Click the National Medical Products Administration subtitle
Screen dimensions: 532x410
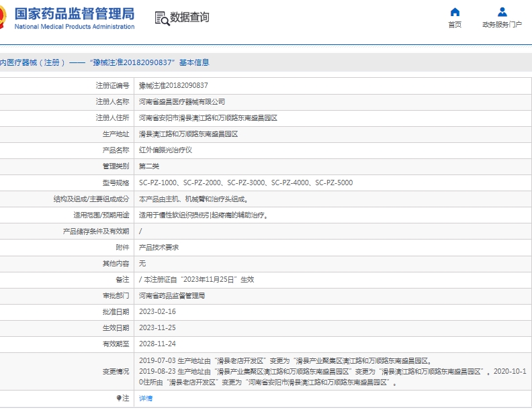75,26
